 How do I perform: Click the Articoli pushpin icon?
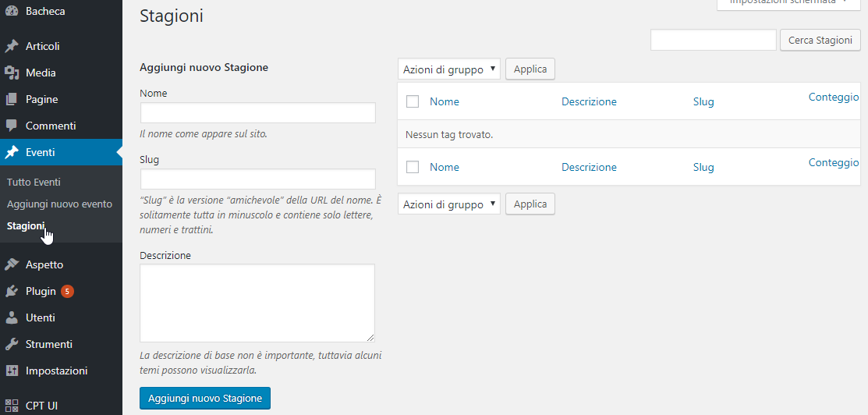click(12, 46)
